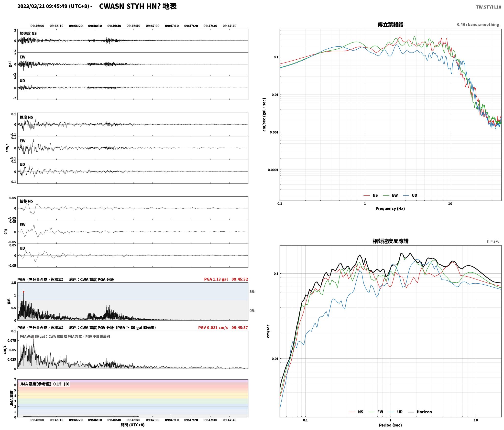Click the 加速度 NS panel label
Viewport: 504px width, 430px height.
coord(28,33)
